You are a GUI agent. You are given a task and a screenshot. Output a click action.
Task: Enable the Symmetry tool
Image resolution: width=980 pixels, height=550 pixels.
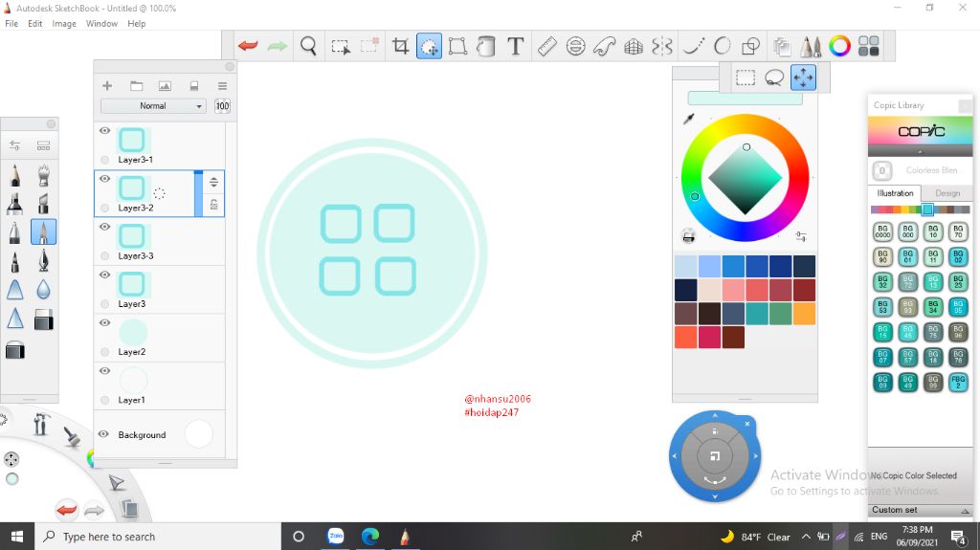[662, 46]
